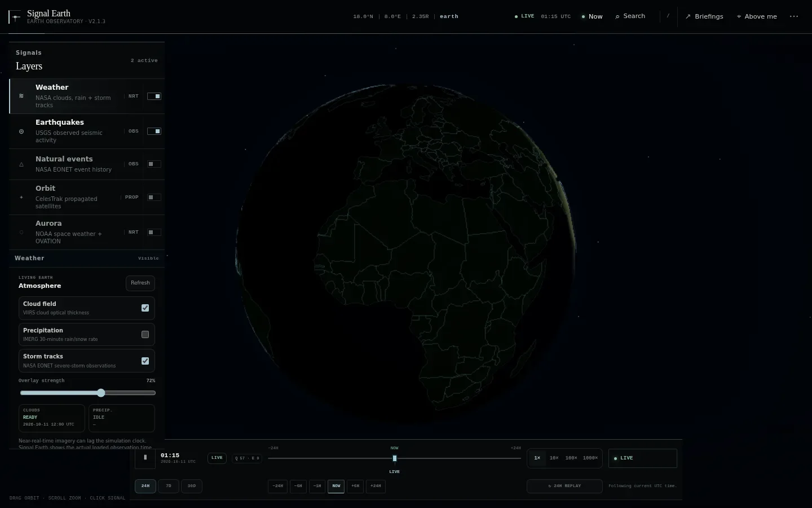Click the Overlay strength slider handle

pos(101,393)
